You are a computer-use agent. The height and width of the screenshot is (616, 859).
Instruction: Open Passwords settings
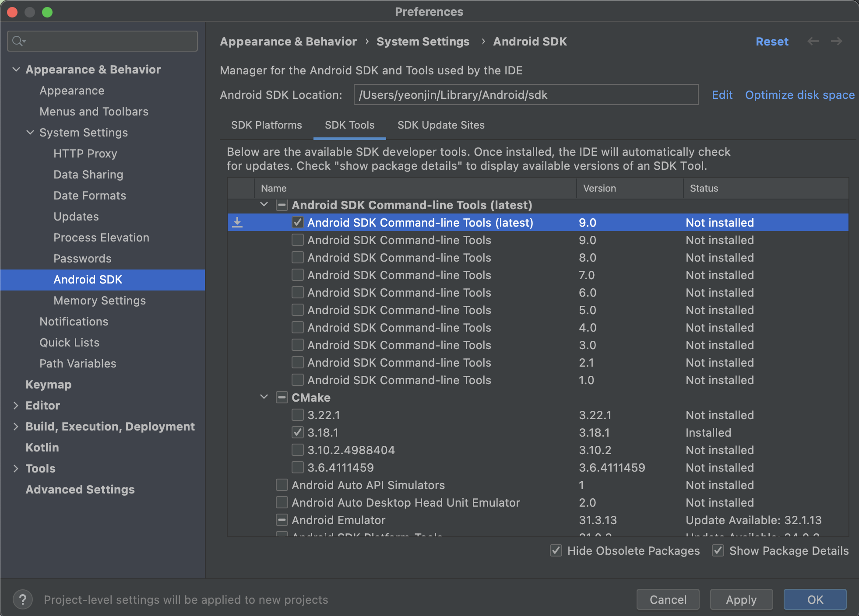point(82,259)
